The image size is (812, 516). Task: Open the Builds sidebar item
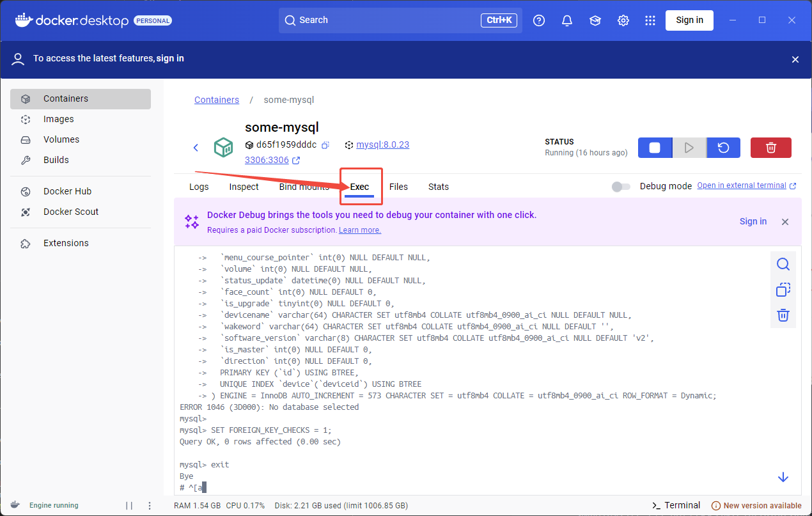(x=81, y=160)
